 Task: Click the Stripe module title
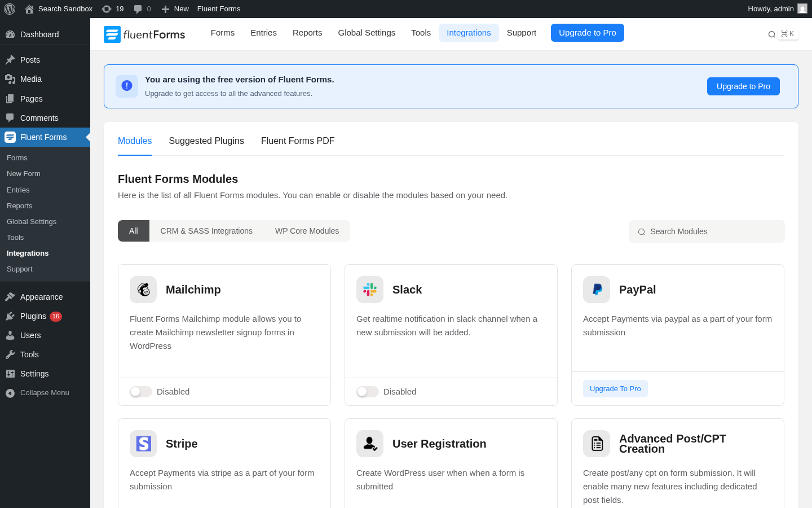click(182, 444)
